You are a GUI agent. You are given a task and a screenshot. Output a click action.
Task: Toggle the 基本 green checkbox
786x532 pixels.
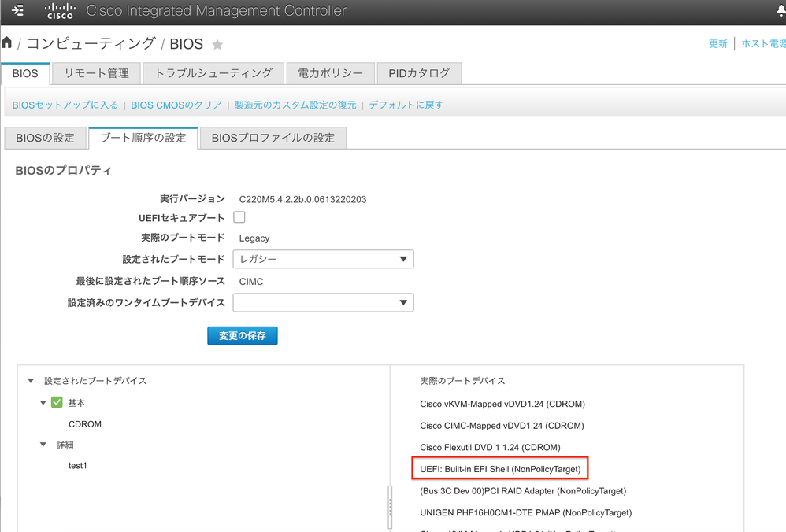click(x=57, y=402)
